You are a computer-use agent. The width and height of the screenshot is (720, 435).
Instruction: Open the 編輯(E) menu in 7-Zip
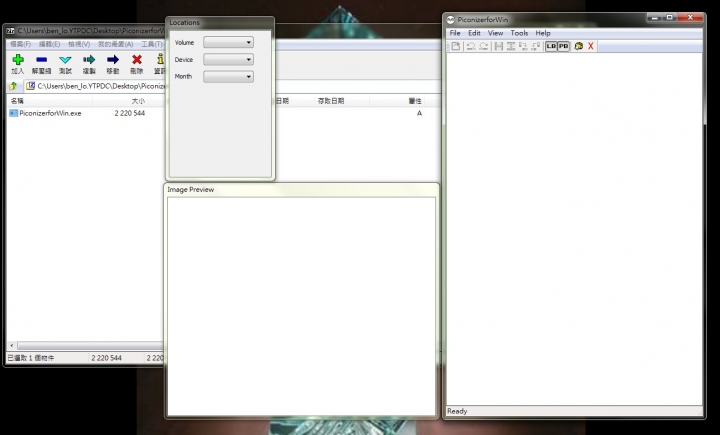pyautogui.click(x=49, y=44)
